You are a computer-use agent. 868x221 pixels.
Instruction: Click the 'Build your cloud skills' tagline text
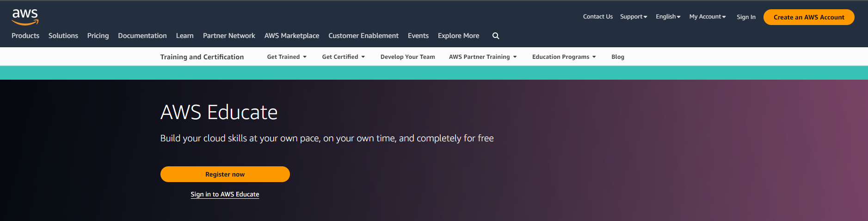[x=327, y=139]
